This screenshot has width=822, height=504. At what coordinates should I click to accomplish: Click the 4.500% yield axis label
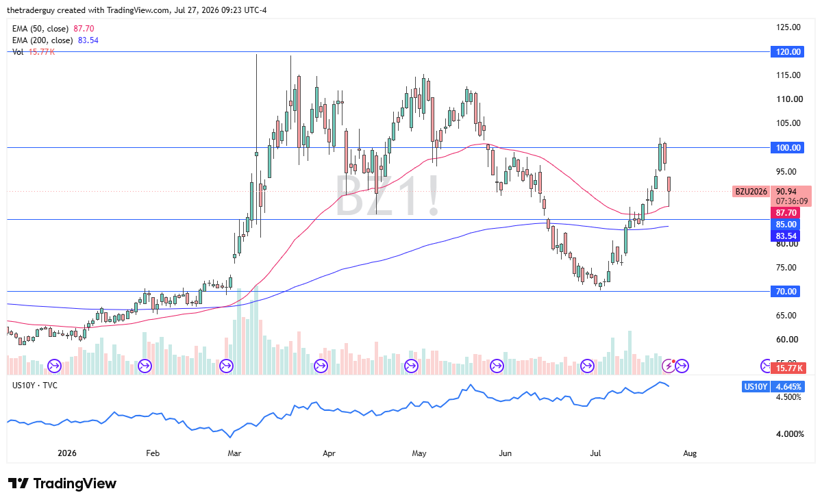point(788,396)
